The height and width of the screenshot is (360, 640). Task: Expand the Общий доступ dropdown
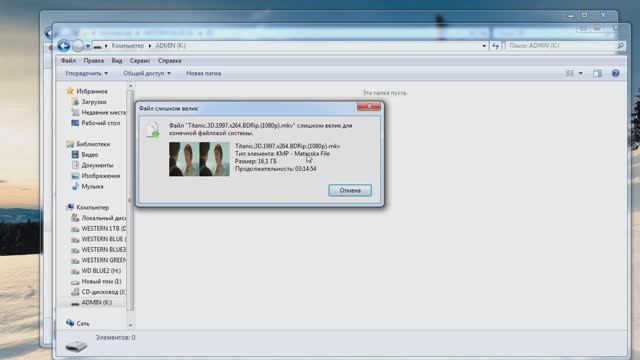[x=147, y=73]
